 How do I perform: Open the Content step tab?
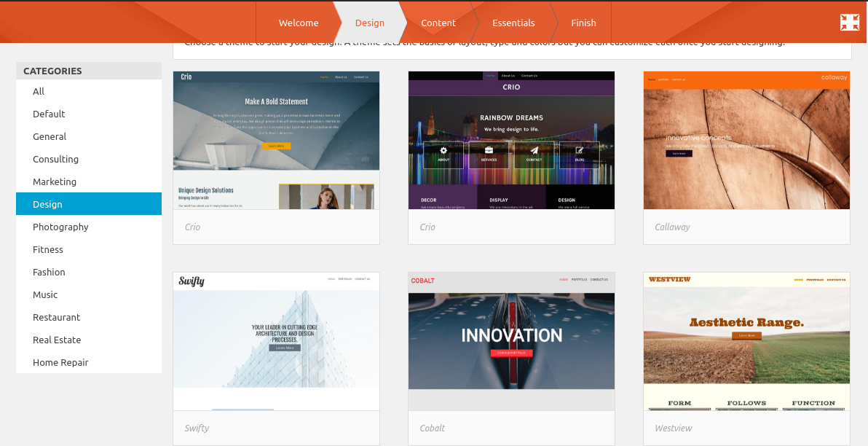click(x=438, y=23)
